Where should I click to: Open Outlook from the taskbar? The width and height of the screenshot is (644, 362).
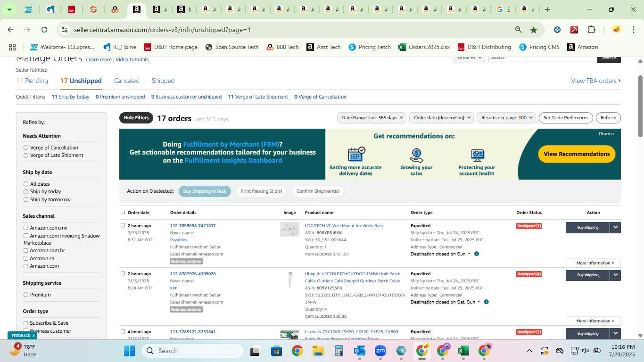pyautogui.click(x=360, y=351)
